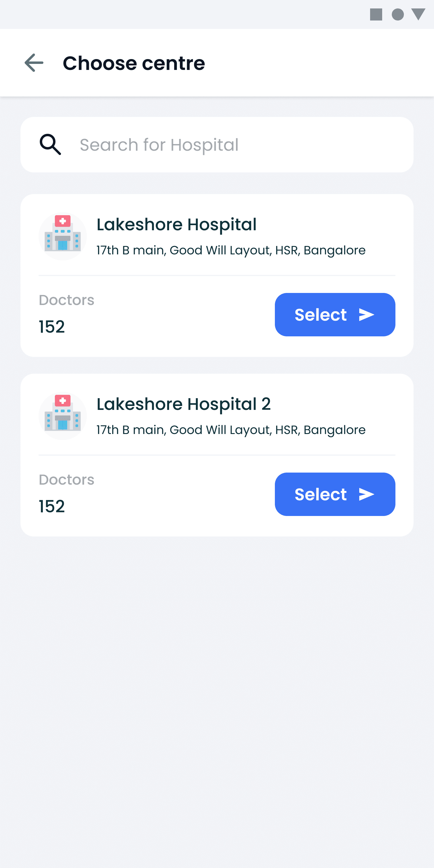Tap the square status bar icon
Image resolution: width=434 pixels, height=868 pixels.
coord(376,14)
